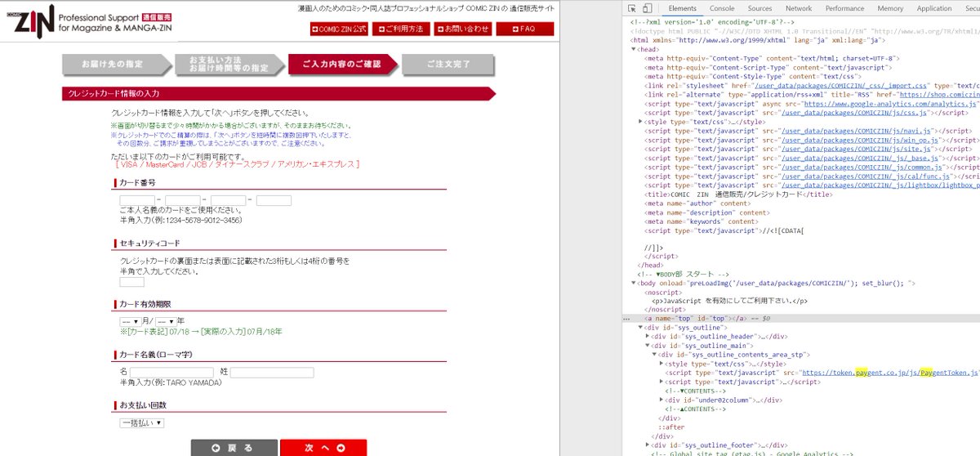Switch to the Console tab

point(722,8)
